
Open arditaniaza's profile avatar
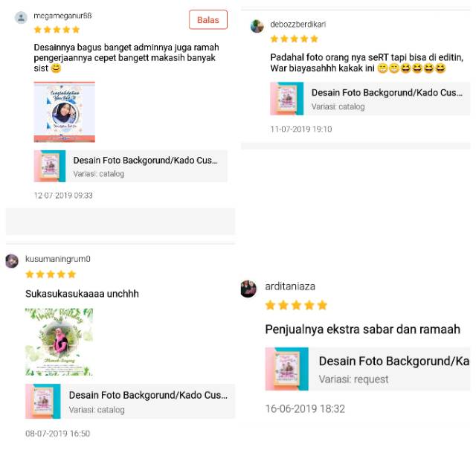(248, 289)
